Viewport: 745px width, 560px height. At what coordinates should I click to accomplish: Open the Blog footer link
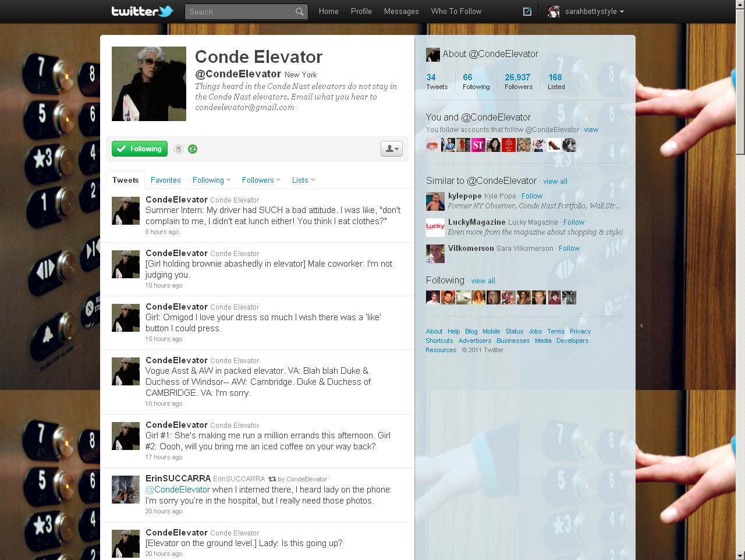click(x=471, y=331)
